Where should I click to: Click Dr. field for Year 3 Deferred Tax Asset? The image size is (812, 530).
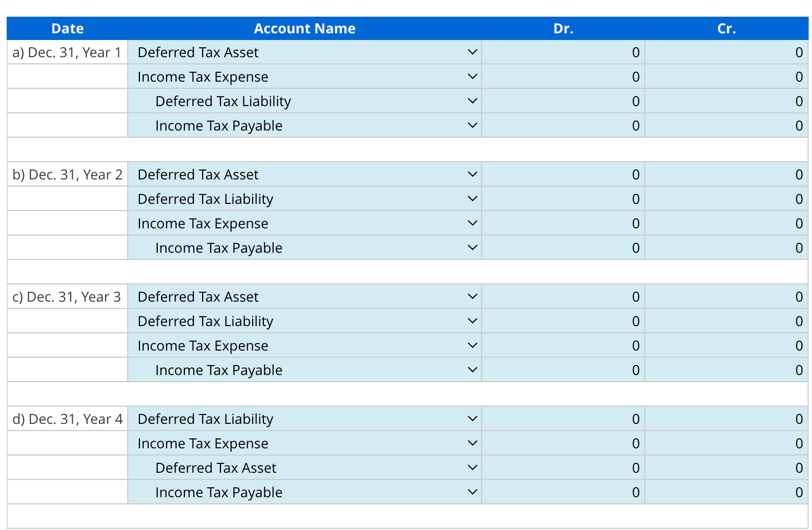563,297
